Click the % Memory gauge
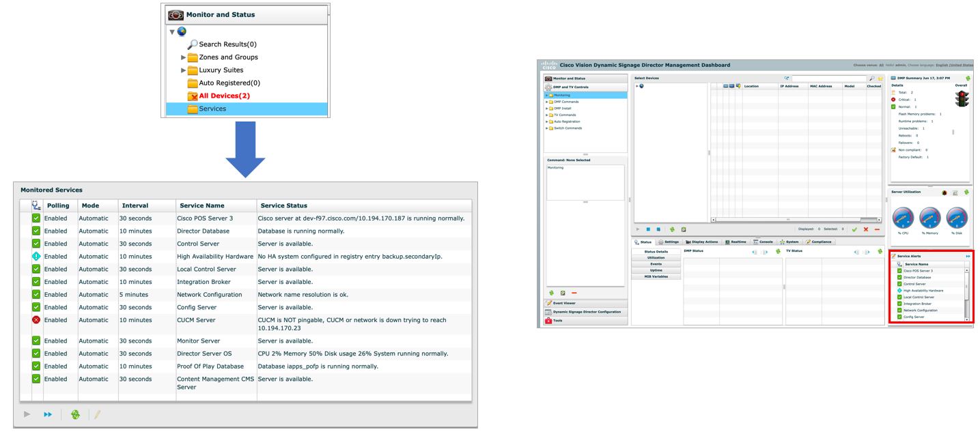The image size is (980, 432). pos(932,218)
